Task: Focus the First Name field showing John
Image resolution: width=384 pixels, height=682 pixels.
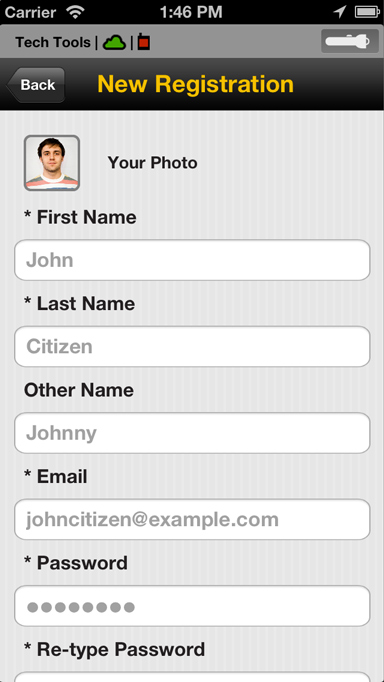Action: (192, 260)
